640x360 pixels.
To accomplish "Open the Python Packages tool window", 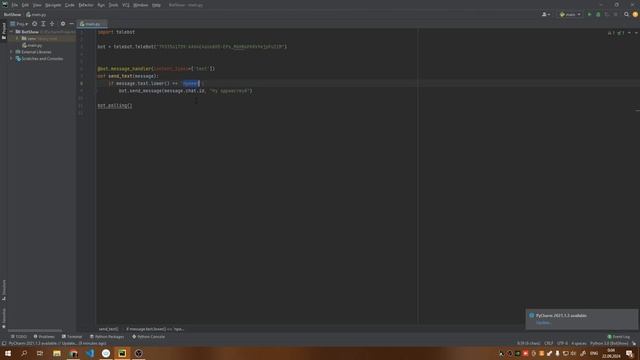I will click(107, 336).
